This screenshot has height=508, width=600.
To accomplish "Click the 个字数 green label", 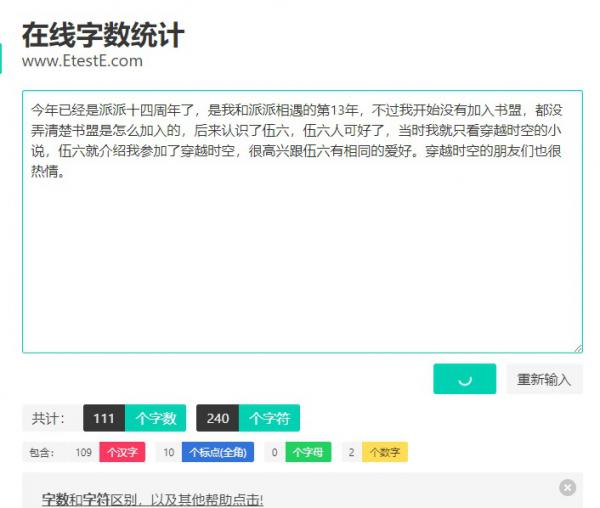I will tap(155, 418).
